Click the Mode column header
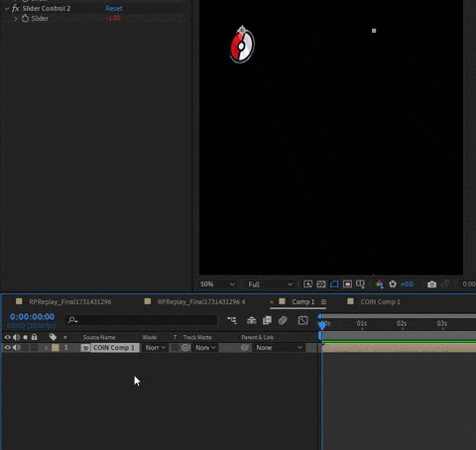This screenshot has height=450, width=476. 150,337
